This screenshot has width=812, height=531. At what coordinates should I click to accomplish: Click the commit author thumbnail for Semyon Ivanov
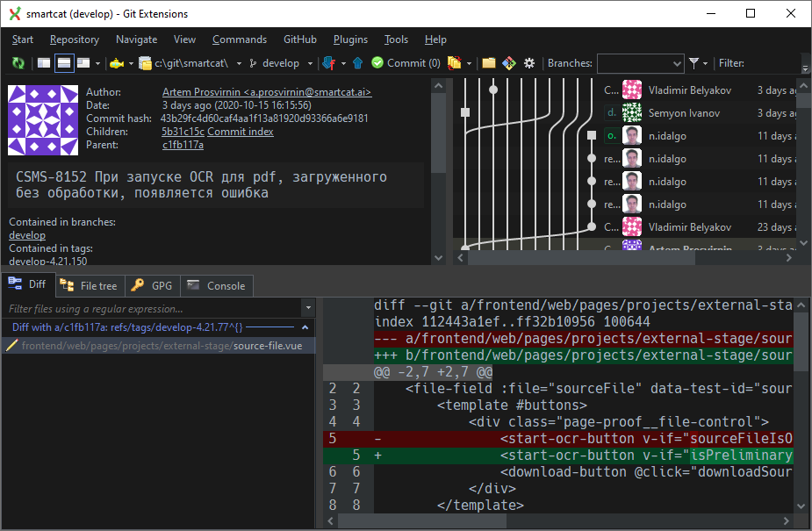click(633, 112)
